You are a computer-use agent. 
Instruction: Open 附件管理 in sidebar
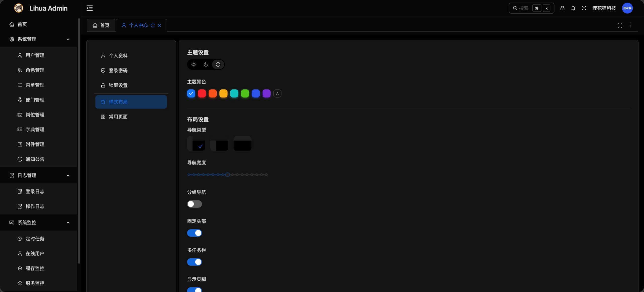[39, 144]
